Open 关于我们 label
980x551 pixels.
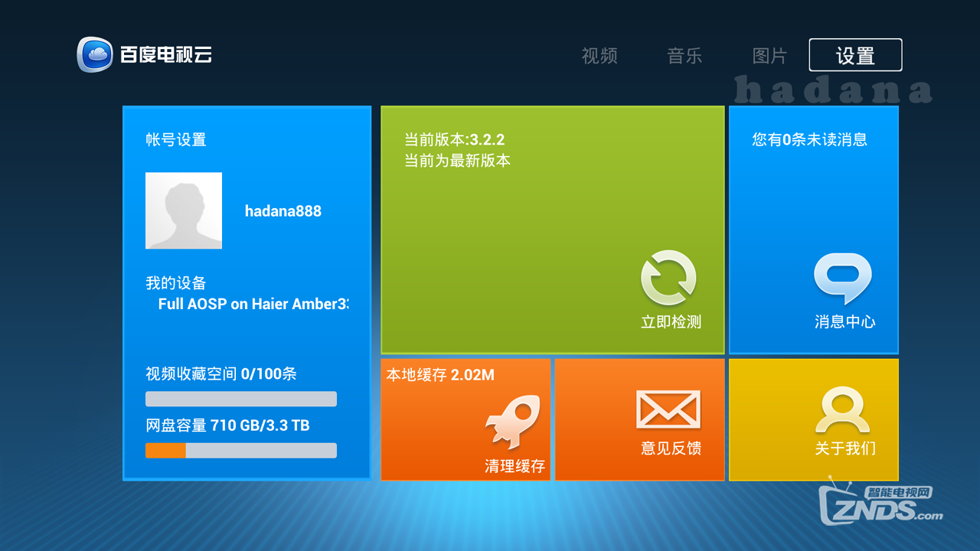pyautogui.click(x=844, y=448)
